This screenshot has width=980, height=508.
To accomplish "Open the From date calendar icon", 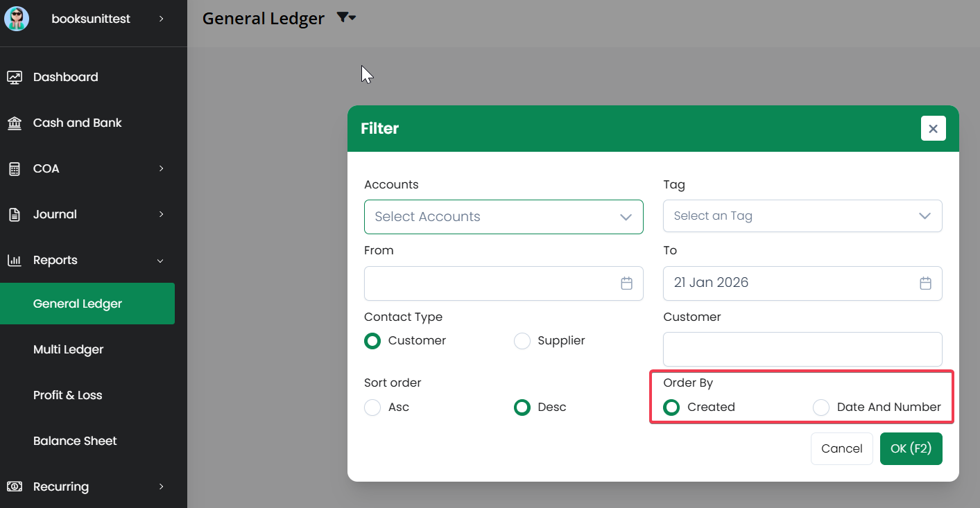I will [626, 283].
